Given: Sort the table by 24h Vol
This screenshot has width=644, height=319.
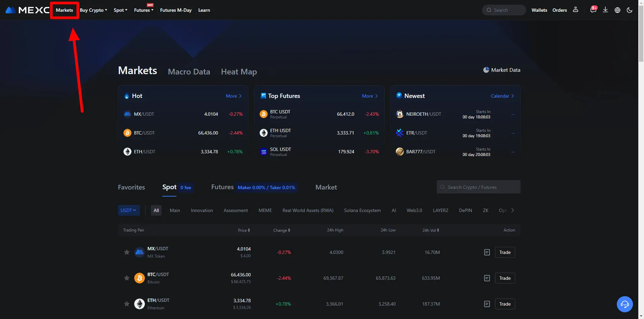Looking at the screenshot, I should point(431,230).
